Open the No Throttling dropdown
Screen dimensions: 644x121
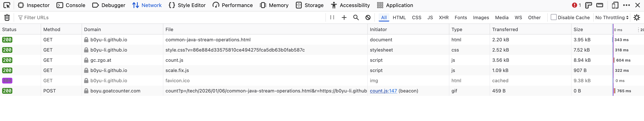point(612,17)
